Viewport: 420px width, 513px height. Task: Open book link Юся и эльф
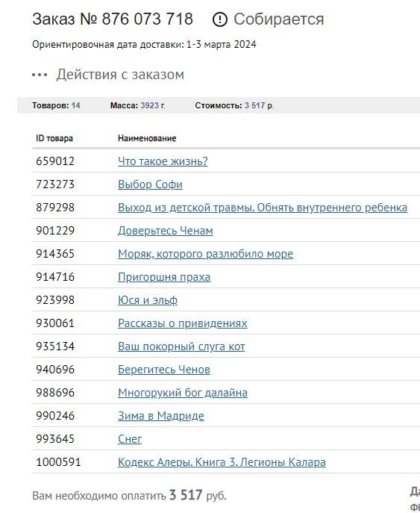click(148, 300)
